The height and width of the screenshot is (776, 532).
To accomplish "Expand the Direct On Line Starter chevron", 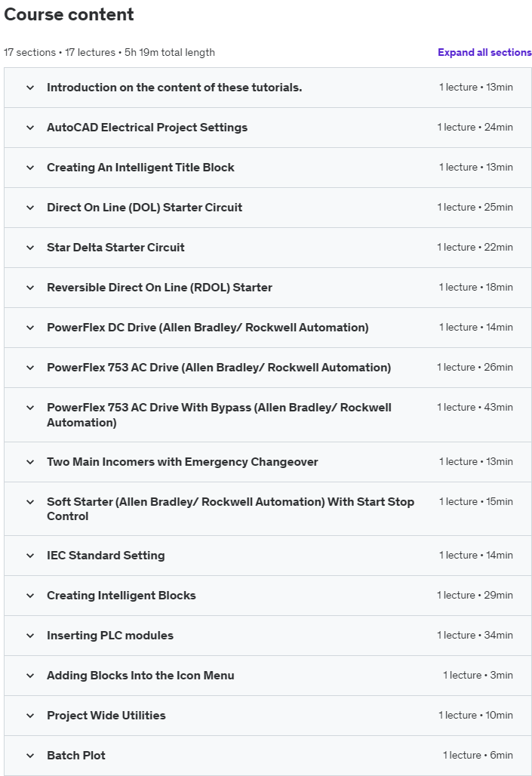I will (x=30, y=208).
